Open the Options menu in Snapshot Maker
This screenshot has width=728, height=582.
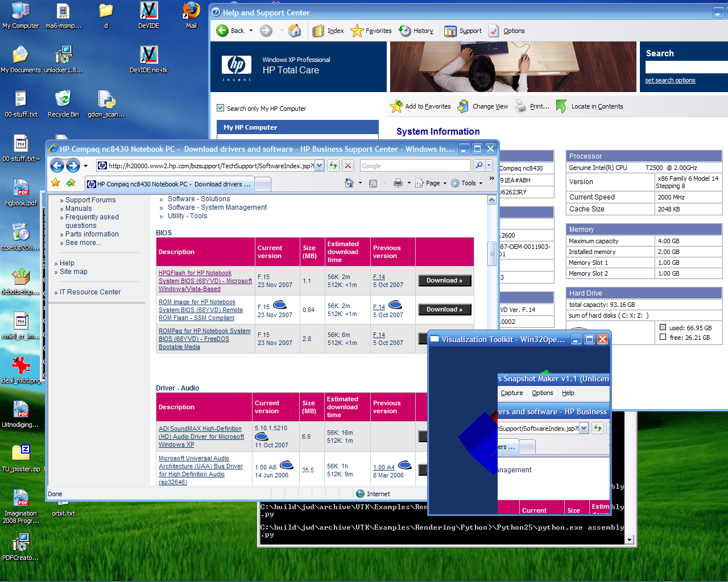(x=542, y=393)
